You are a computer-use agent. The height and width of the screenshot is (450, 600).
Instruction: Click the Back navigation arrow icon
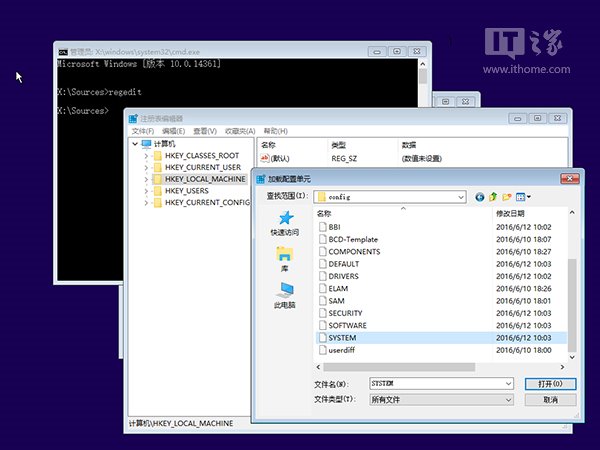tap(480, 197)
